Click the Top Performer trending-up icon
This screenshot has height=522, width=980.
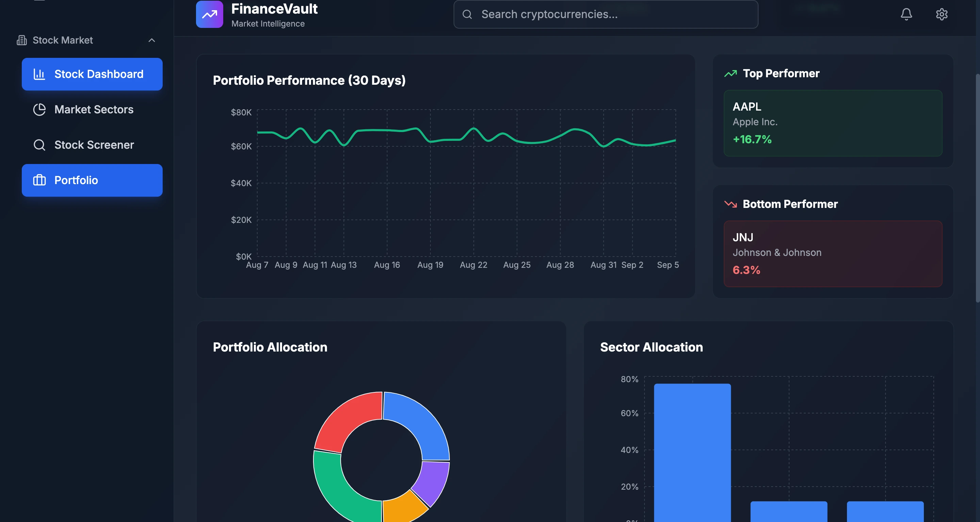pos(731,74)
